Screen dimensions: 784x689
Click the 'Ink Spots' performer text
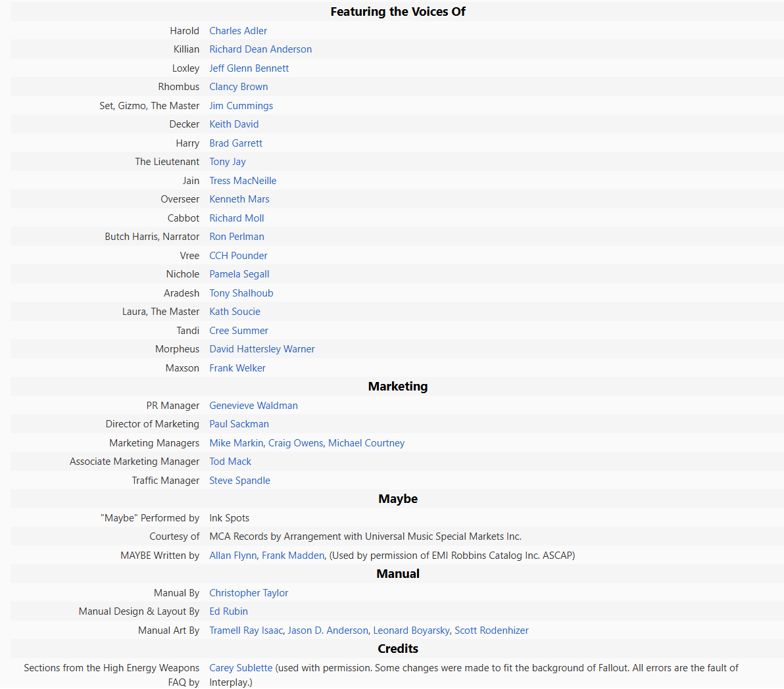230,518
